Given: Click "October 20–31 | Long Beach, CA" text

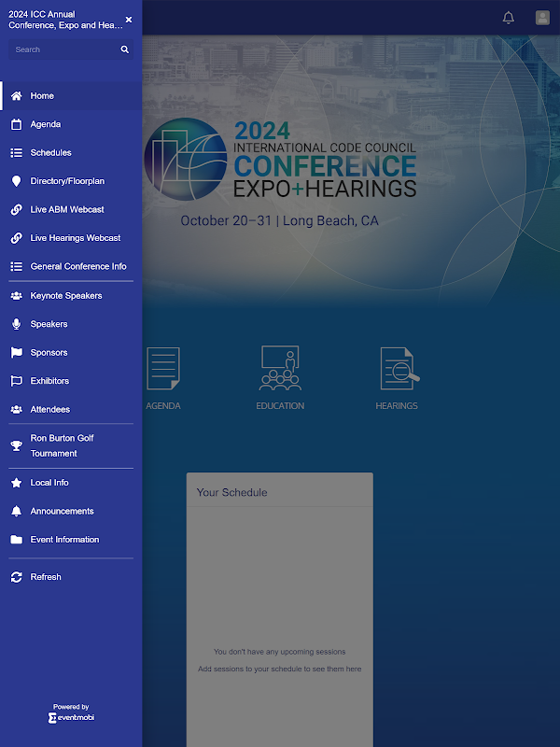Looking at the screenshot, I should [x=279, y=221].
